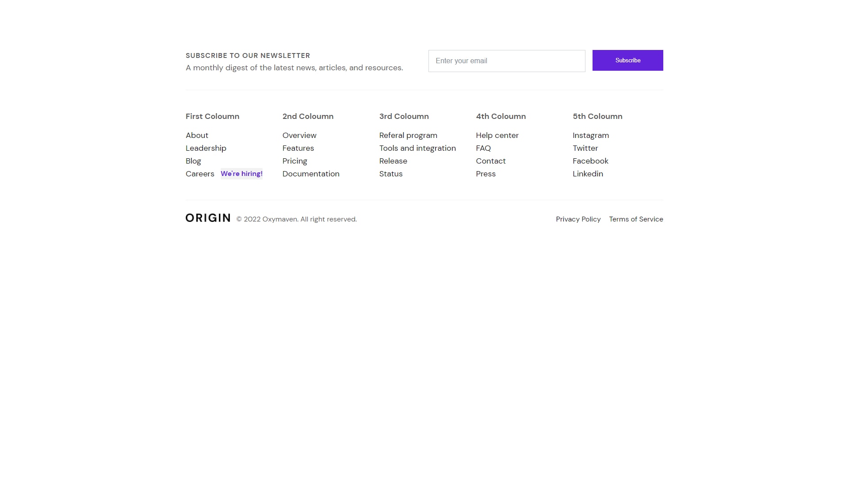Image resolution: width=849 pixels, height=504 pixels.
Task: Click the ORIGIN logo
Action: [208, 218]
